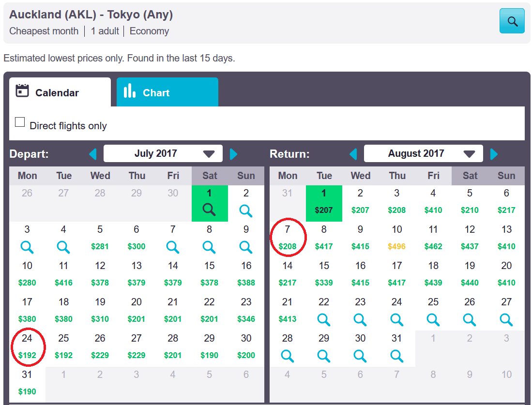Pick August 10 return priced $496

click(397, 238)
